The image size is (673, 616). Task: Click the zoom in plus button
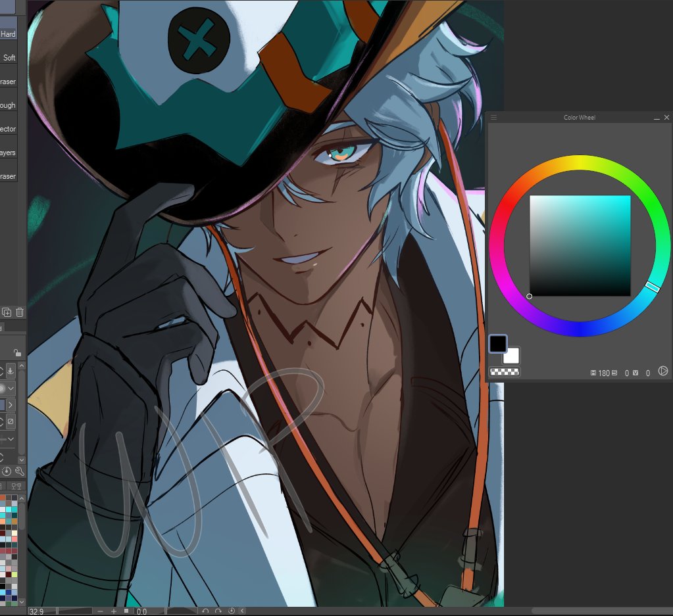pyautogui.click(x=114, y=610)
